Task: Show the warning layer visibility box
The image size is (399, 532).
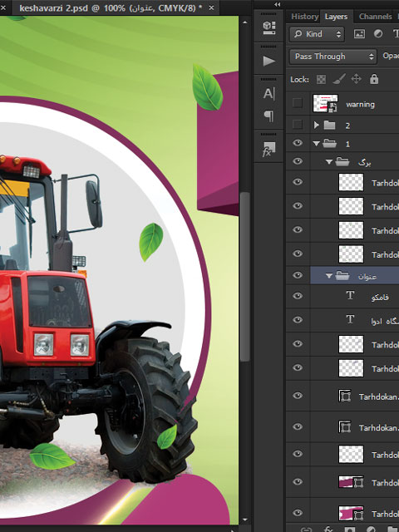Action: tap(298, 103)
